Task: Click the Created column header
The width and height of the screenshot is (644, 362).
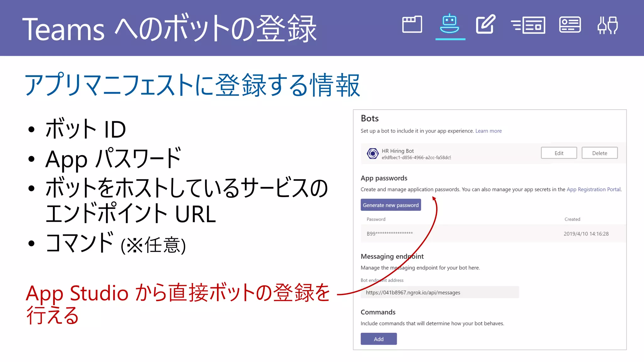Action: (572, 219)
